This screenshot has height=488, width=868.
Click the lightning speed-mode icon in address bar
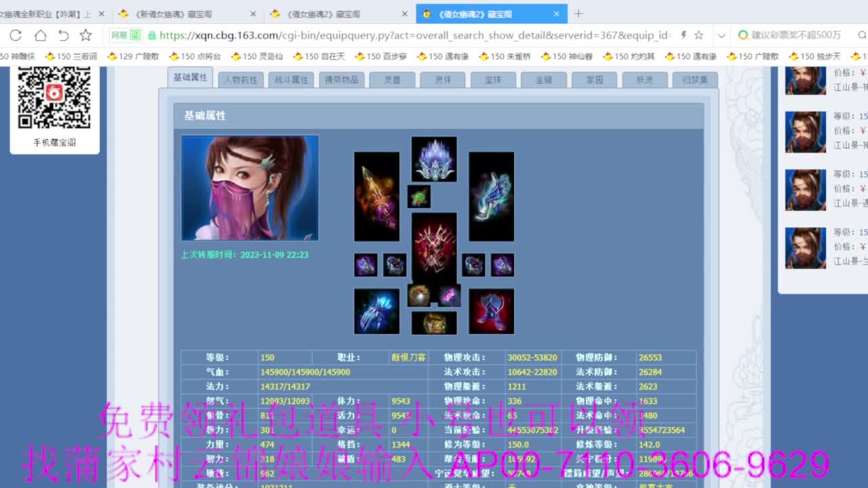pyautogui.click(x=683, y=35)
